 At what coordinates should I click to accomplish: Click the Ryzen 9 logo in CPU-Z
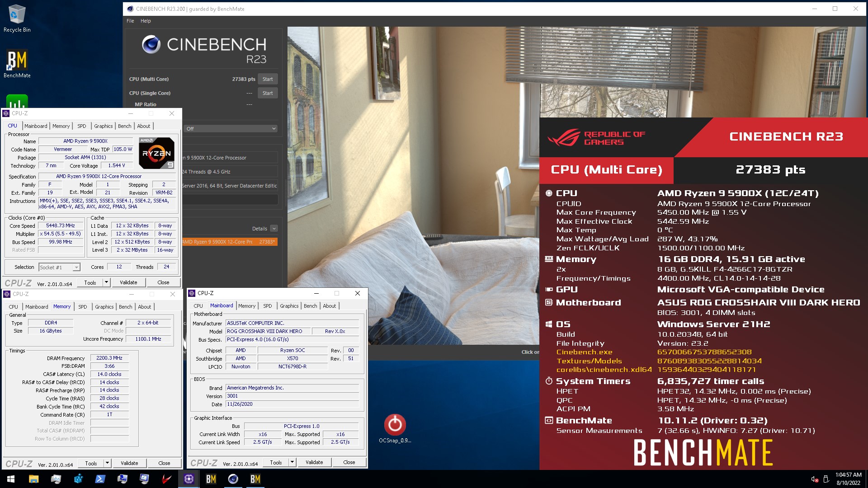[156, 153]
